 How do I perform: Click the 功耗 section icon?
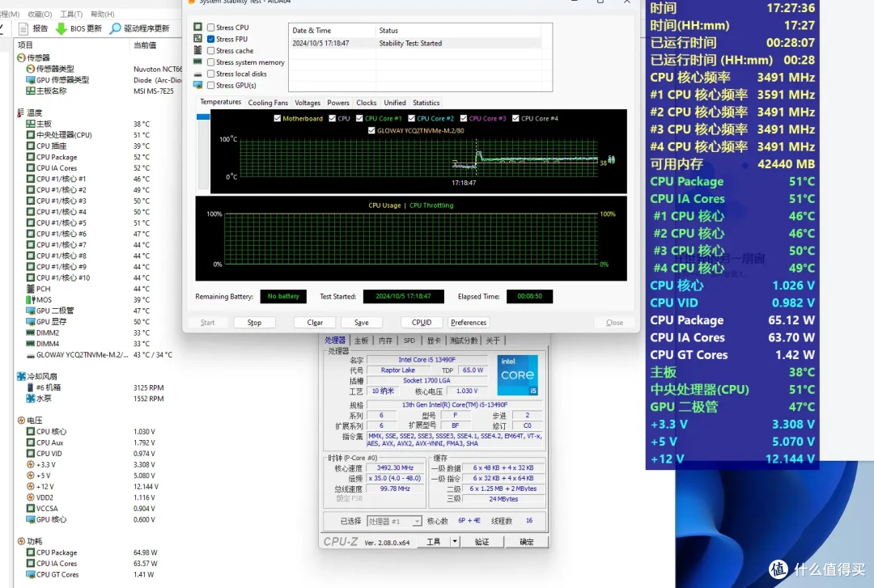point(21,541)
